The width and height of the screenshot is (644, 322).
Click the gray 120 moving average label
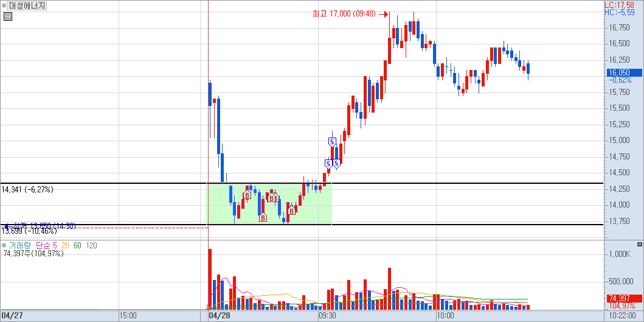coord(92,246)
